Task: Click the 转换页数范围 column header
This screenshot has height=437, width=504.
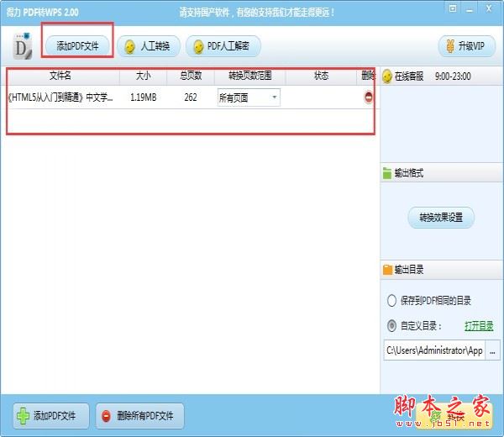Action: [x=250, y=76]
